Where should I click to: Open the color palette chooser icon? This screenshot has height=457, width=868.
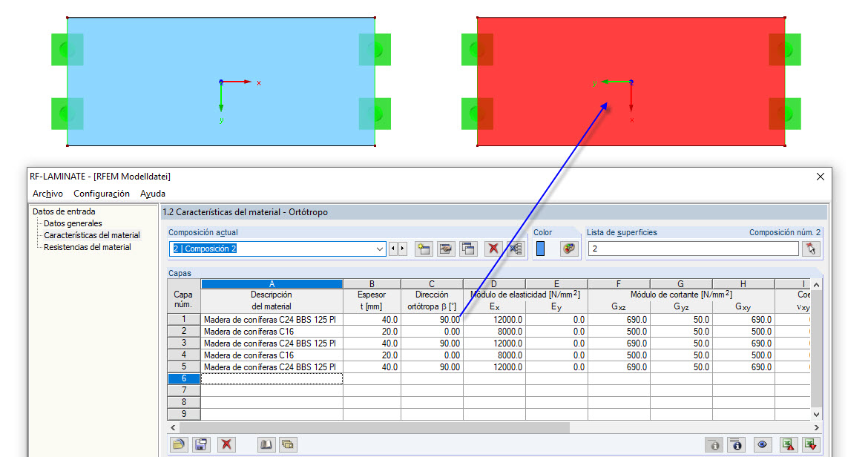pyautogui.click(x=568, y=249)
